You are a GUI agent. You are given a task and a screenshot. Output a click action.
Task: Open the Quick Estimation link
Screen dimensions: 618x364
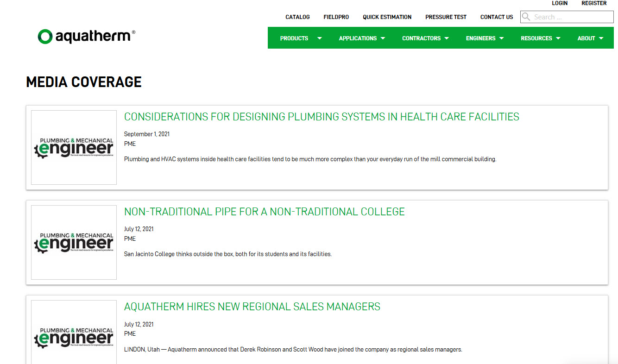pyautogui.click(x=387, y=17)
